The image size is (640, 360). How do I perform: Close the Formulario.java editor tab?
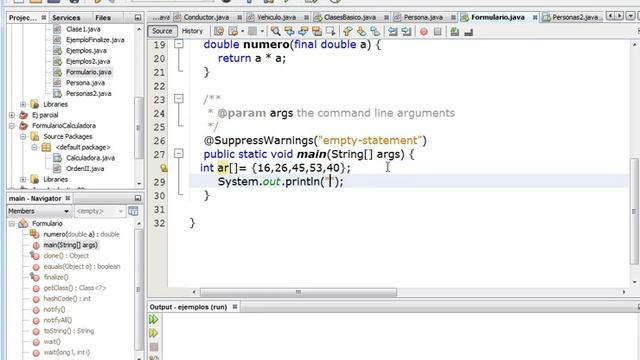coord(534,17)
